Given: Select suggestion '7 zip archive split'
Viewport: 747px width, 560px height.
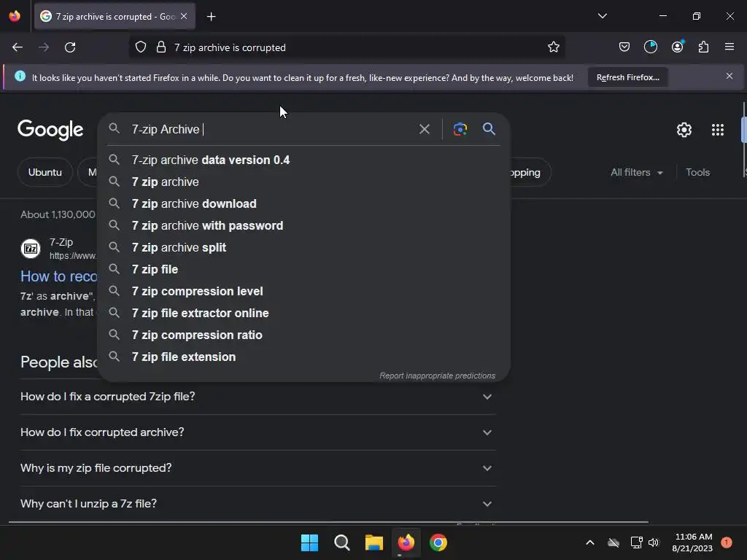Looking at the screenshot, I should point(304,248).
